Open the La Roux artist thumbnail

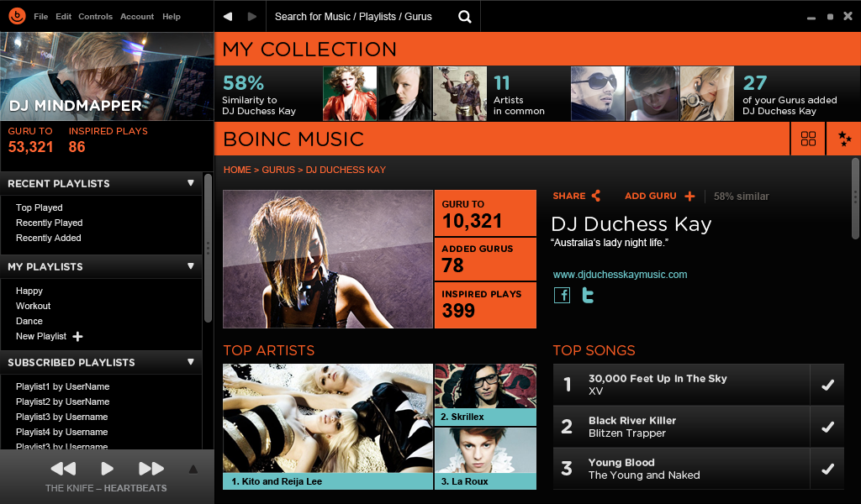(x=485, y=459)
